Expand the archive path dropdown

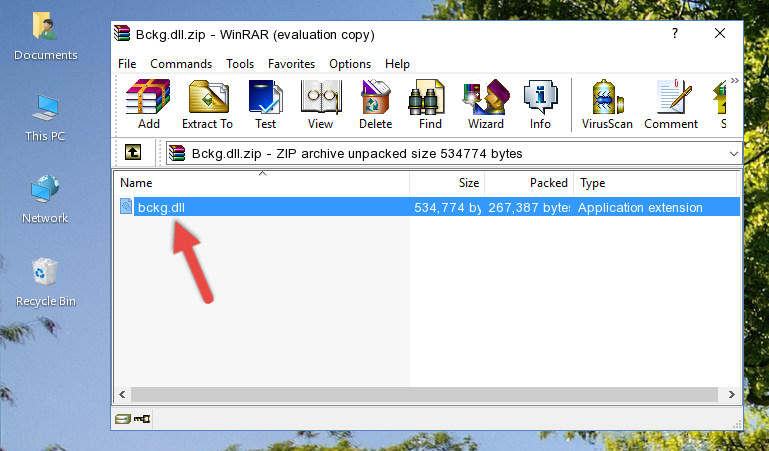click(x=733, y=153)
